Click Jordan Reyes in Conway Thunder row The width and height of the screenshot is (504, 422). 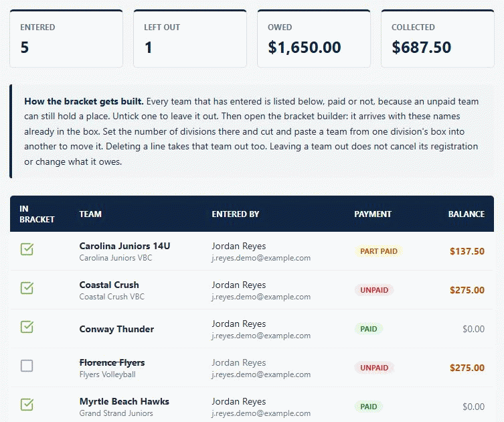[239, 324]
